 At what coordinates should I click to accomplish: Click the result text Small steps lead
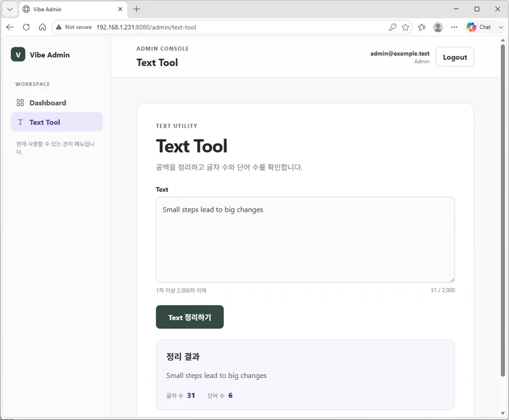click(x=217, y=376)
